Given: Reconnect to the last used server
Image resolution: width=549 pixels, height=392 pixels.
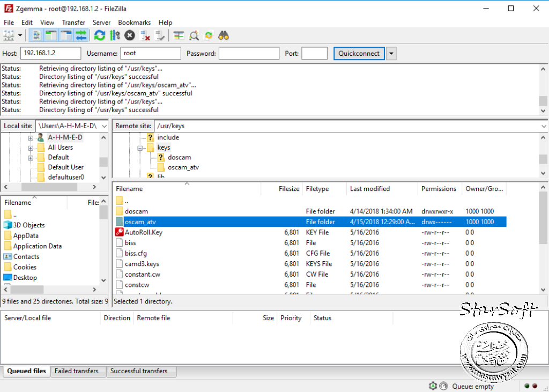Looking at the screenshot, I should point(160,35).
